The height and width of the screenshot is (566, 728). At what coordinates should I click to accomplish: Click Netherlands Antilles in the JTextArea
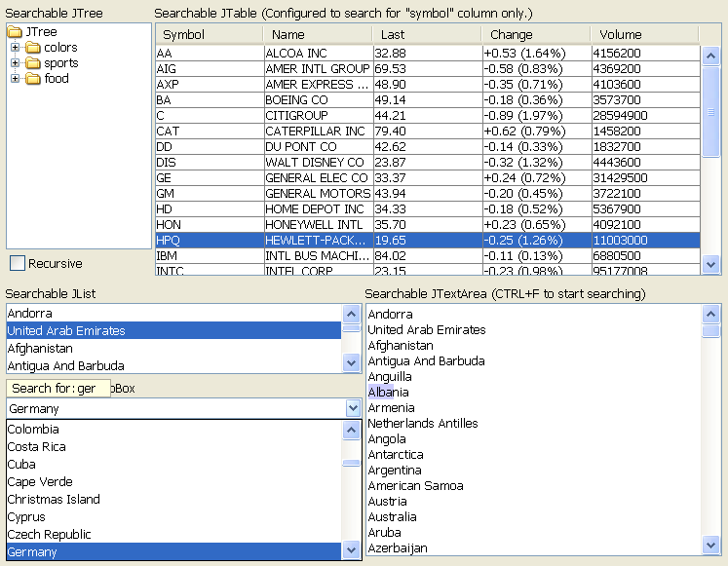423,423
